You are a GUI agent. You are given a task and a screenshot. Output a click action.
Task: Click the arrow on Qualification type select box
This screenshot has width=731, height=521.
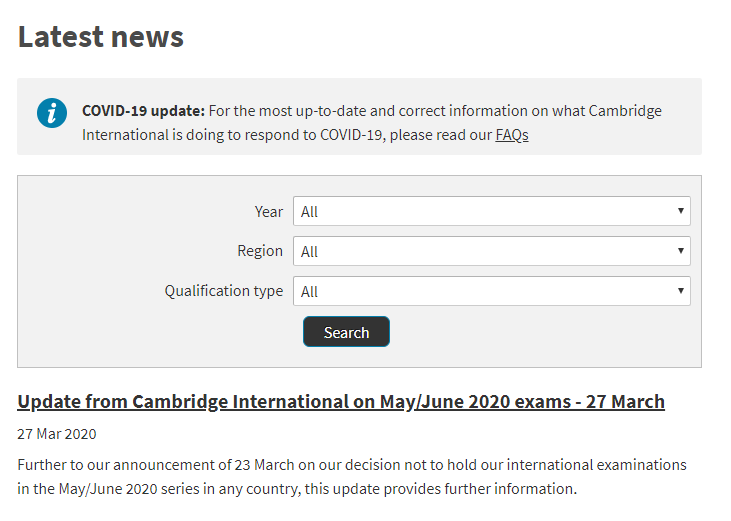(681, 291)
